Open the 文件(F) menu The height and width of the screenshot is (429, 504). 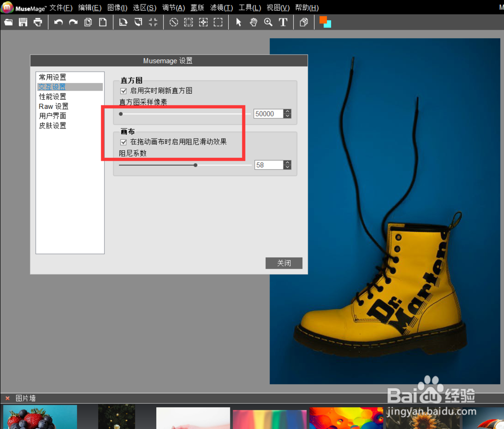[x=61, y=8]
